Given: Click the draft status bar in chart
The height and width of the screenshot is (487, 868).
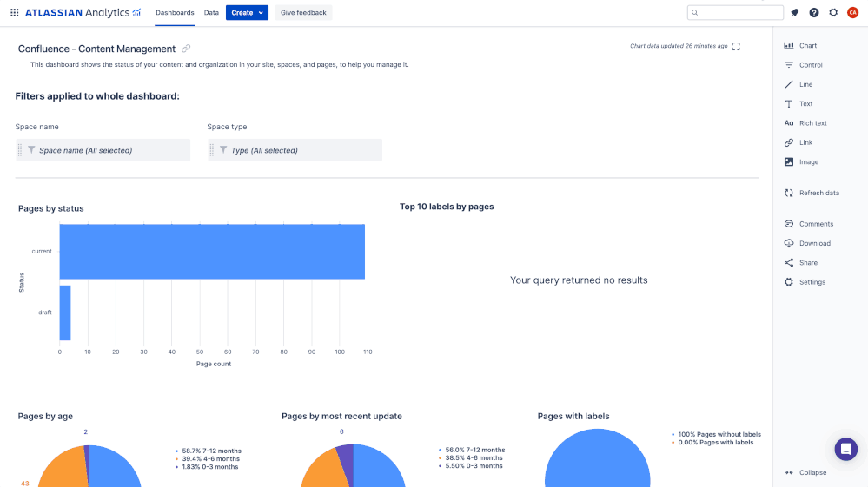Looking at the screenshot, I should [x=65, y=313].
